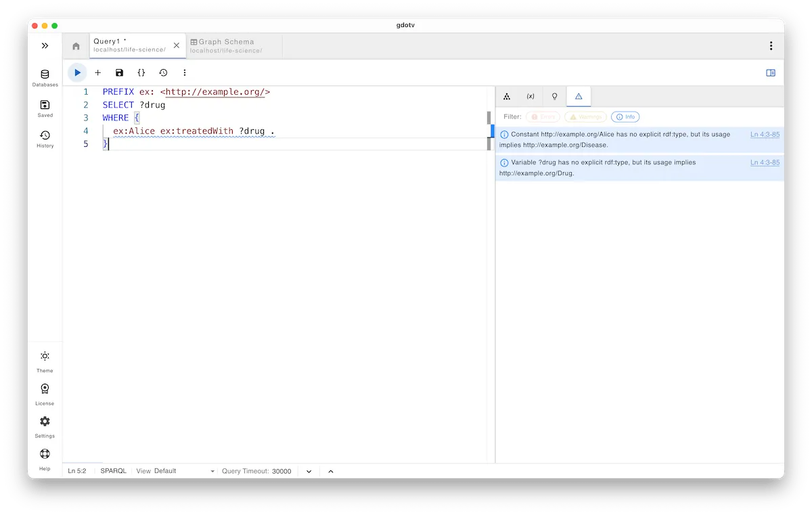
Task: Open query history clock icon in toolbar
Action: 163,72
